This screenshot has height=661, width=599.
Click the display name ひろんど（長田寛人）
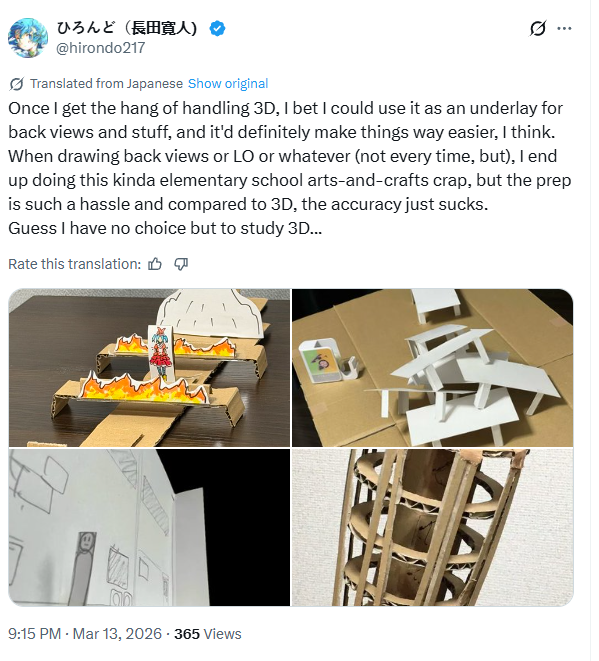pos(127,28)
